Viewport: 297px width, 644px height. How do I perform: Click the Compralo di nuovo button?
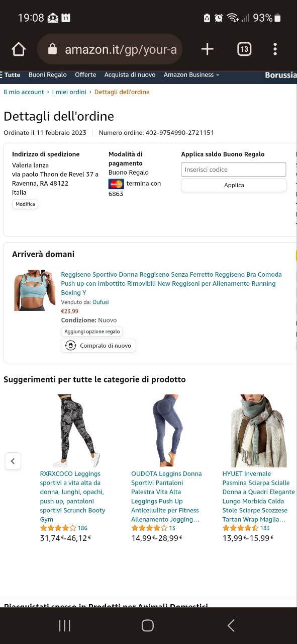(98, 346)
